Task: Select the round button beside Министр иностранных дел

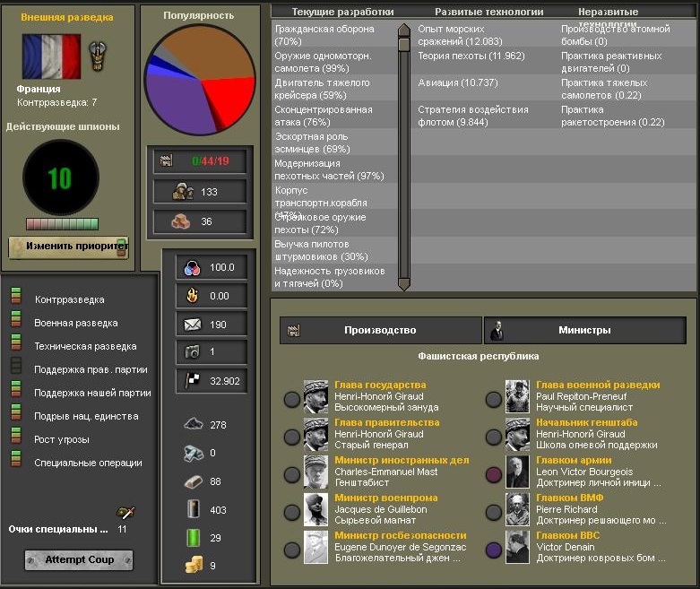Action: click(292, 474)
